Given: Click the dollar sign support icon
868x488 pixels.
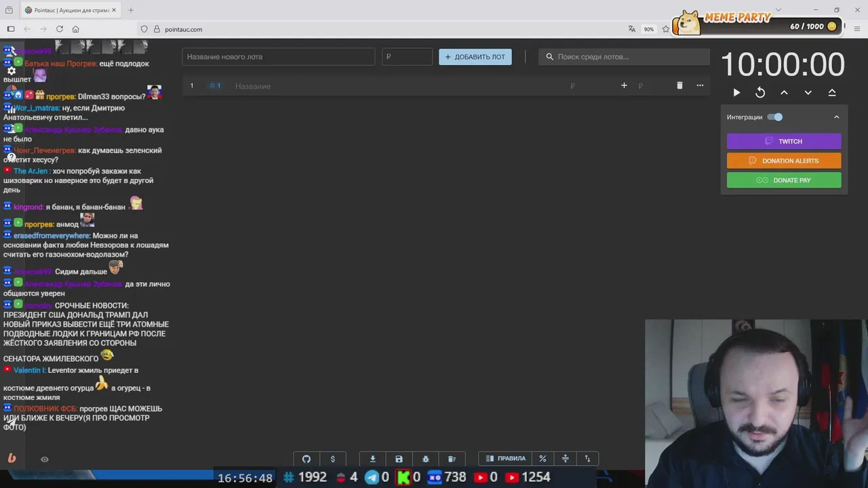Looking at the screenshot, I should click(332, 459).
